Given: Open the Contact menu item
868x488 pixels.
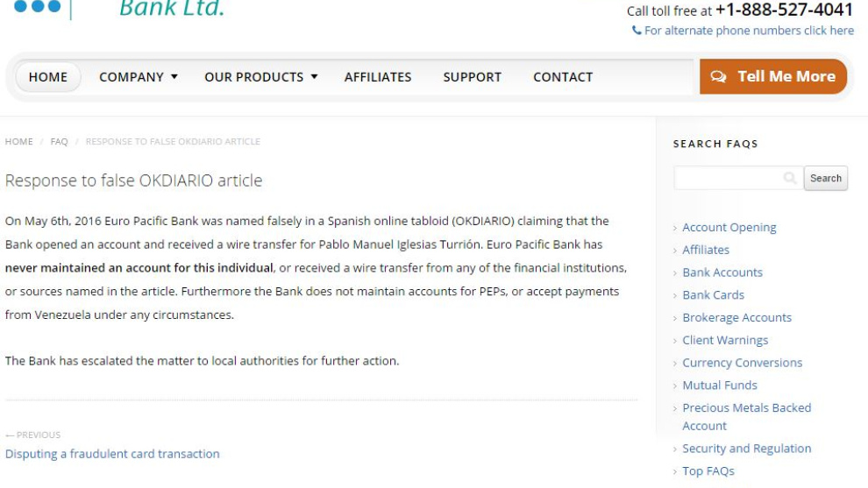Looking at the screenshot, I should 563,77.
